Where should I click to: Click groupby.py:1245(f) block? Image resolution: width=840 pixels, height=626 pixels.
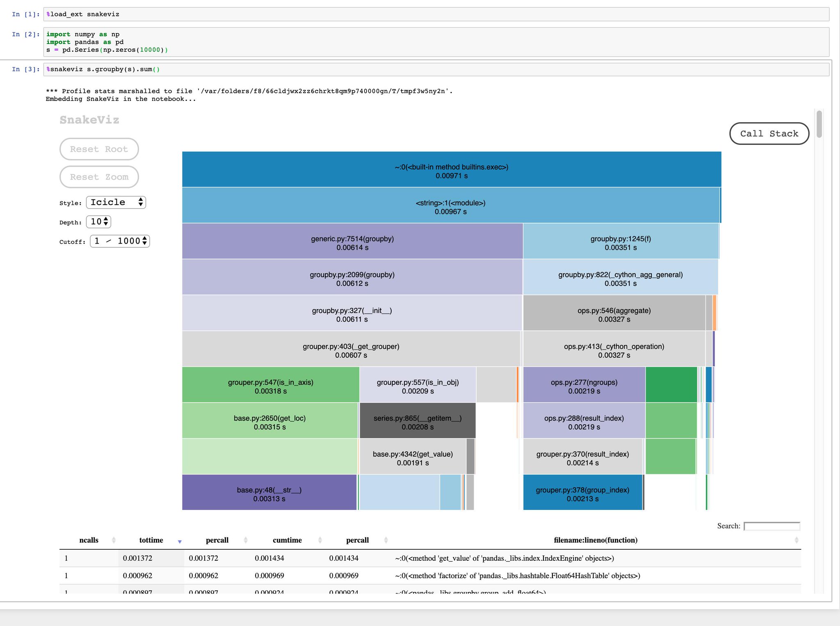click(621, 241)
